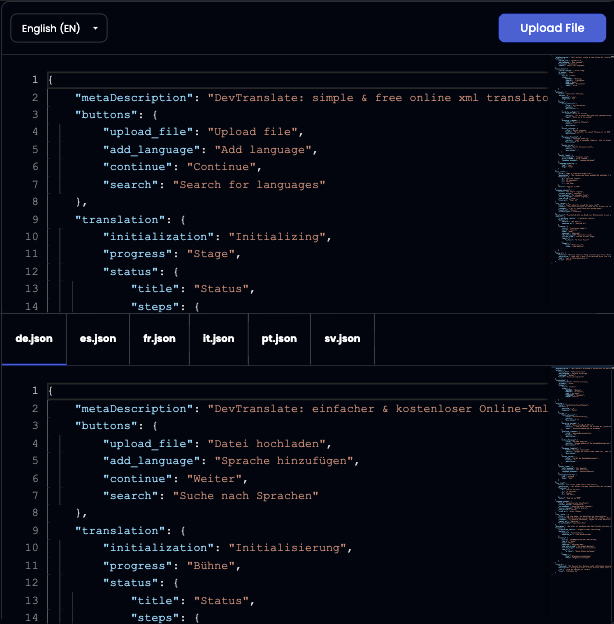
Task: Click "Initializing" value in English editor
Action: point(277,237)
